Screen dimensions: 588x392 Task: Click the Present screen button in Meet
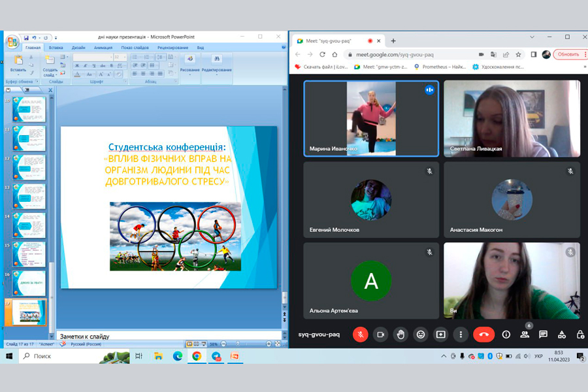tap(441, 335)
